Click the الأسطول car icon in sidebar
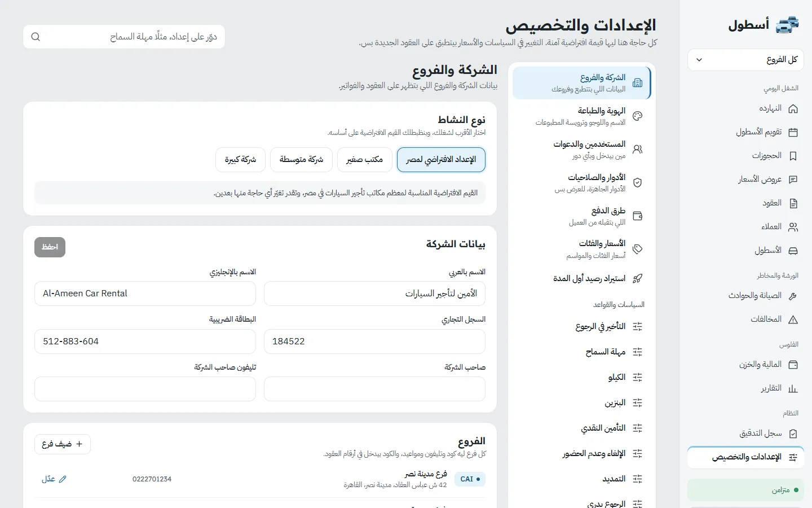 (x=793, y=251)
